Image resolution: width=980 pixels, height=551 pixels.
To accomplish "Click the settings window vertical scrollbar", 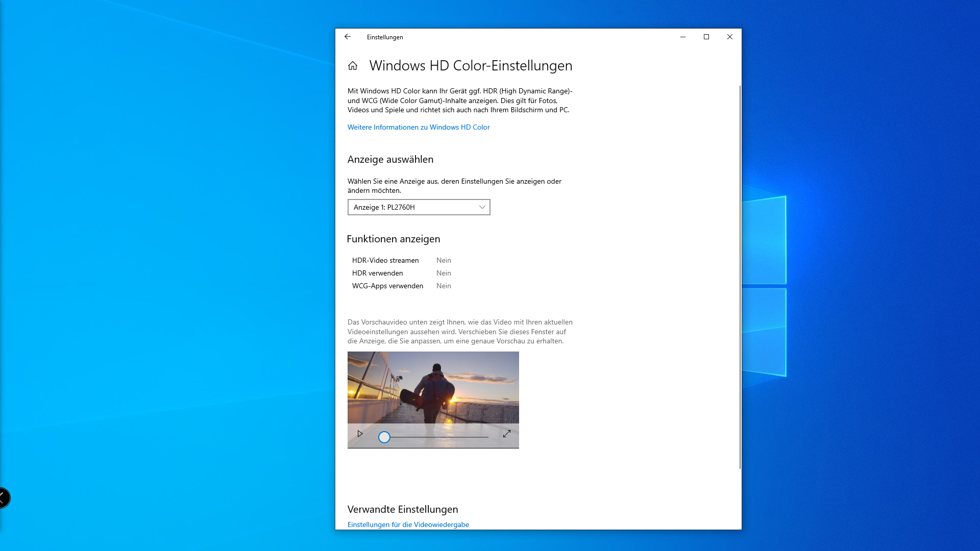I will coord(740,277).
